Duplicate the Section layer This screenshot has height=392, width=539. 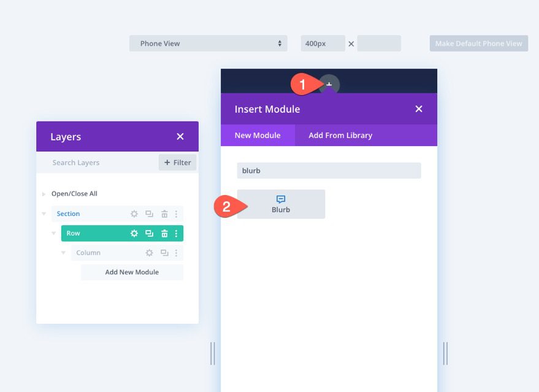pyautogui.click(x=149, y=213)
